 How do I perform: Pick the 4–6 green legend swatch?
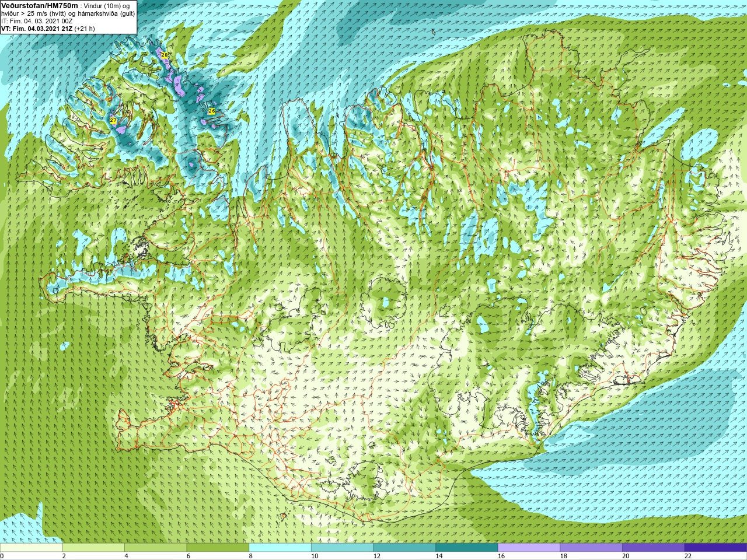[x=155, y=548]
